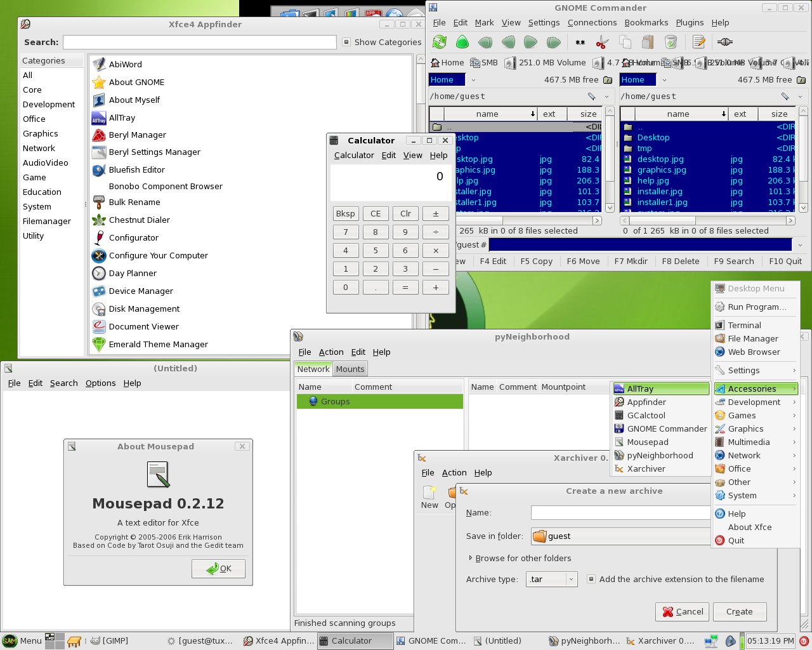
Task: Open the Search menu in Mousepad window
Action: tap(64, 383)
